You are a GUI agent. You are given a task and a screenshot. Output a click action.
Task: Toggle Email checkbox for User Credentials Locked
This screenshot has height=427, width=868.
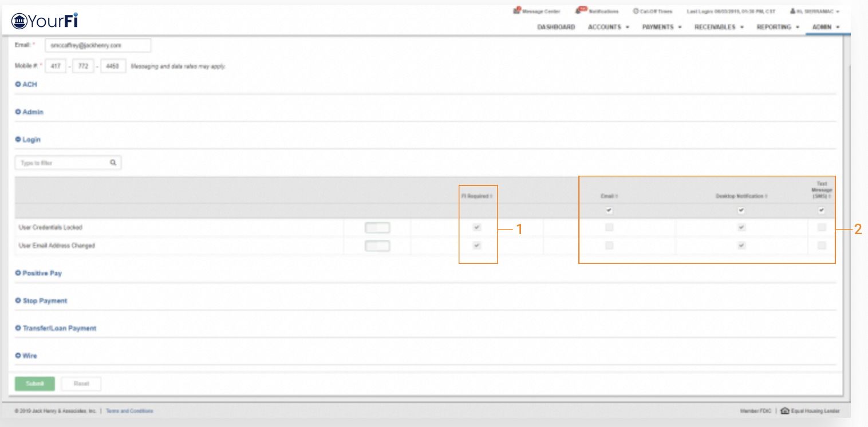[x=609, y=228]
